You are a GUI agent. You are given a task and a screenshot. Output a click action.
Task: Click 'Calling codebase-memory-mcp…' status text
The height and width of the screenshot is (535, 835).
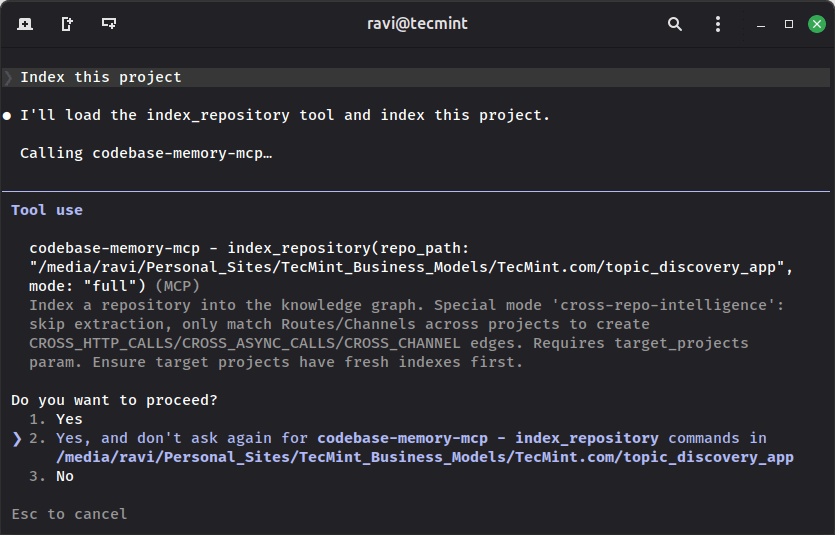tap(146, 153)
